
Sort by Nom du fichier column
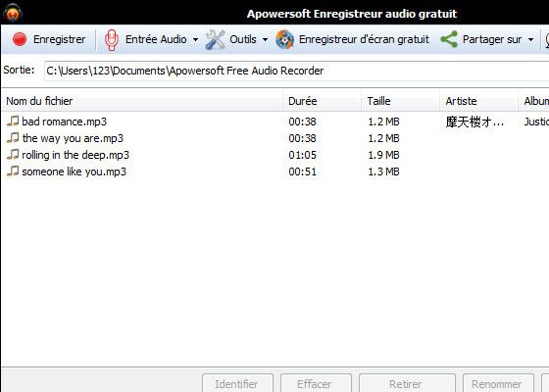tap(142, 101)
